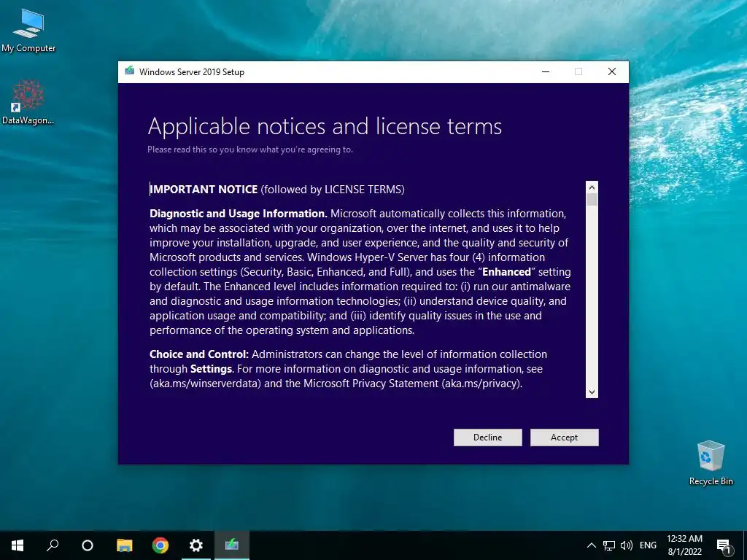Open network status tray icon
The image size is (747, 560).
(609, 545)
